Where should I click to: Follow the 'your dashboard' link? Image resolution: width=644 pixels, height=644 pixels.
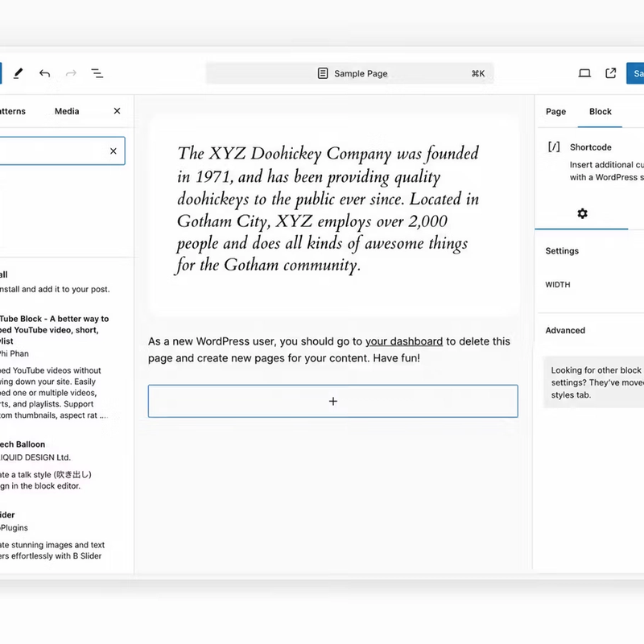point(404,341)
